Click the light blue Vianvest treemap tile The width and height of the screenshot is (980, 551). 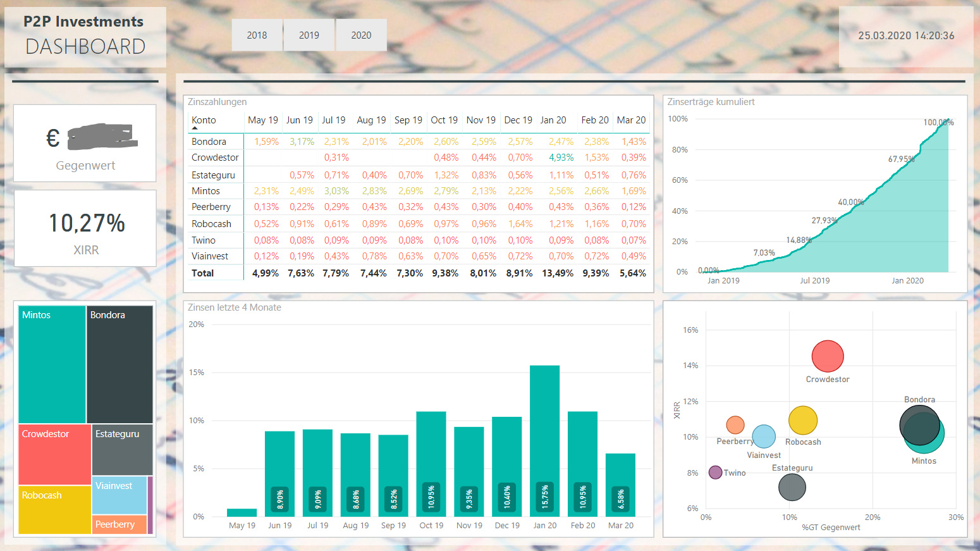pyautogui.click(x=119, y=495)
